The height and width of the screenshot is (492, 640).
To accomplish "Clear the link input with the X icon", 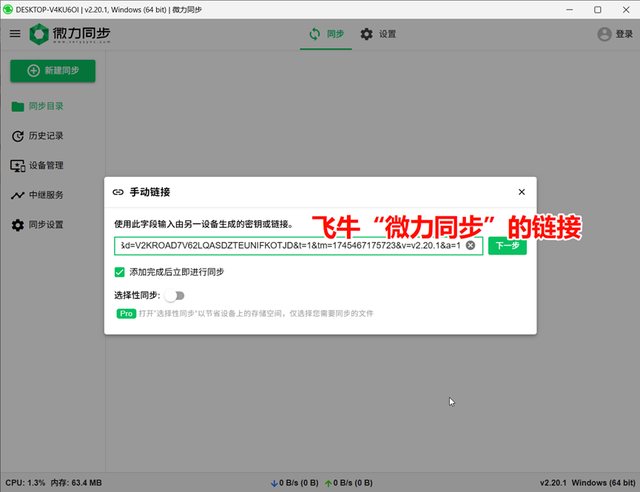I will click(471, 245).
